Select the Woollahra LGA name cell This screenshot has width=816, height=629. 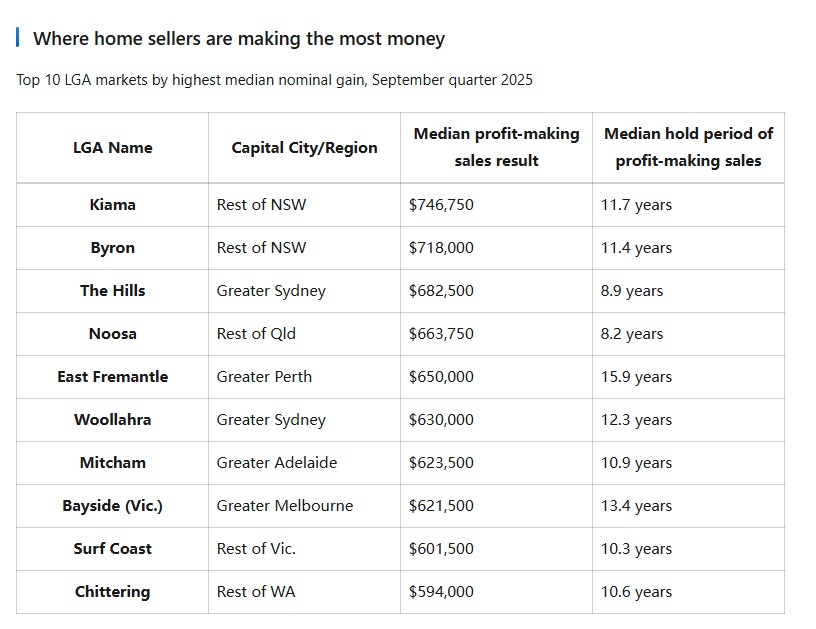click(113, 420)
